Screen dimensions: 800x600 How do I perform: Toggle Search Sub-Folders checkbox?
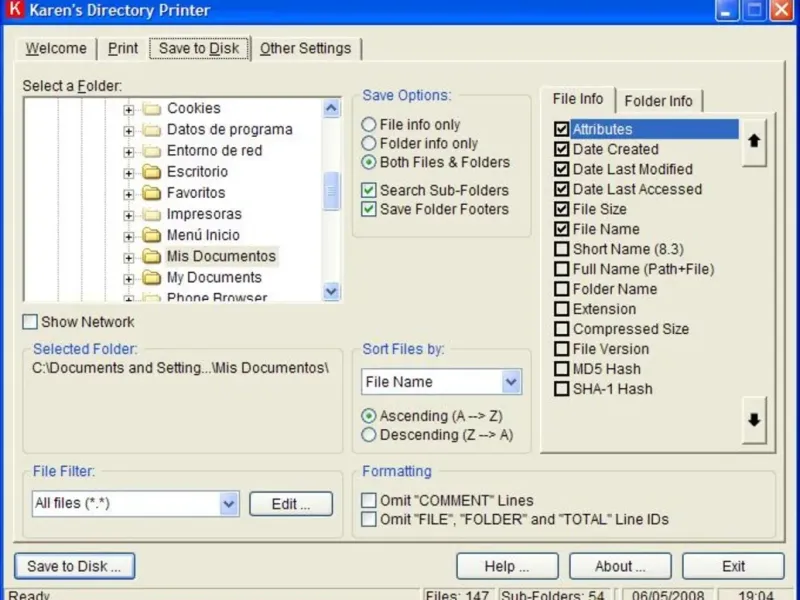click(x=368, y=190)
